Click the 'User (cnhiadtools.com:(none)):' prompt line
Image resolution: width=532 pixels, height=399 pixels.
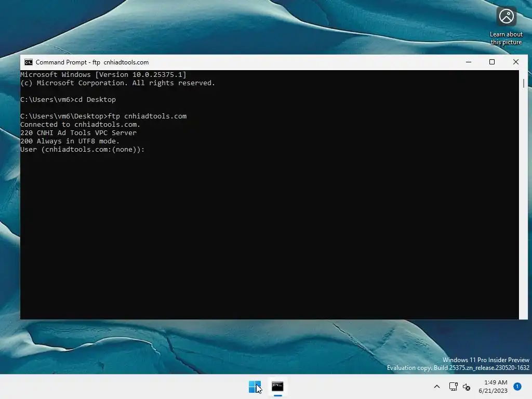coord(83,150)
